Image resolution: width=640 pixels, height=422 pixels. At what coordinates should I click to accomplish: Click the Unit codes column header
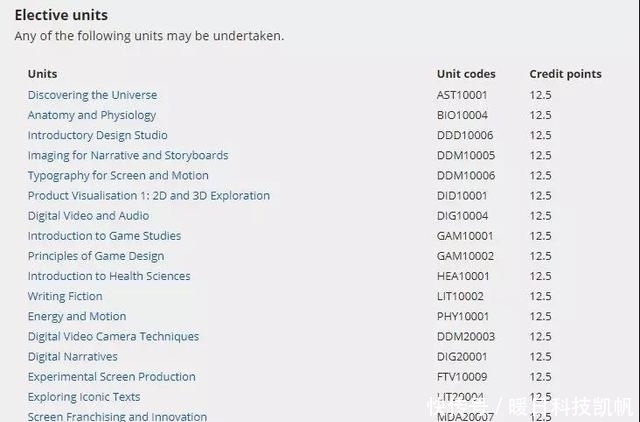[466, 74]
